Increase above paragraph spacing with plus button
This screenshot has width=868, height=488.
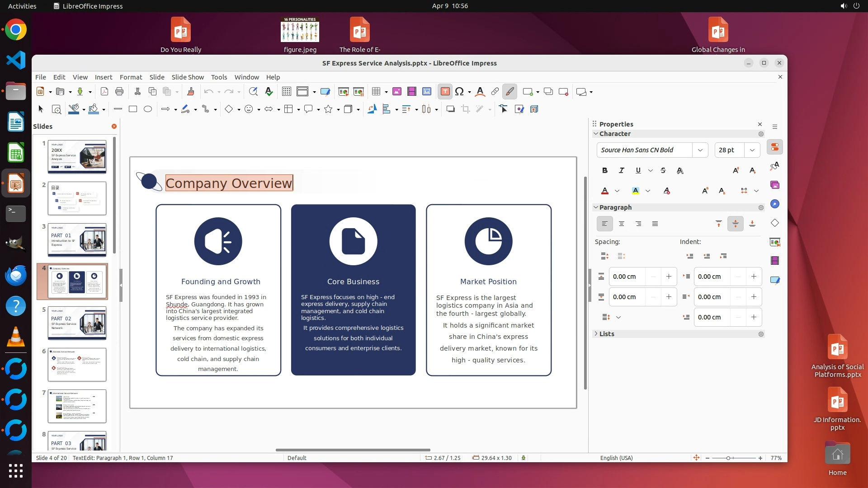[x=669, y=277]
